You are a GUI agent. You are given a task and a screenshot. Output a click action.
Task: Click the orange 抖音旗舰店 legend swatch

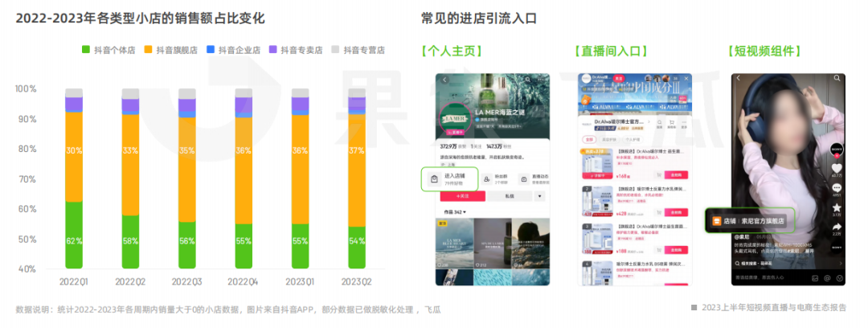pyautogui.click(x=148, y=49)
